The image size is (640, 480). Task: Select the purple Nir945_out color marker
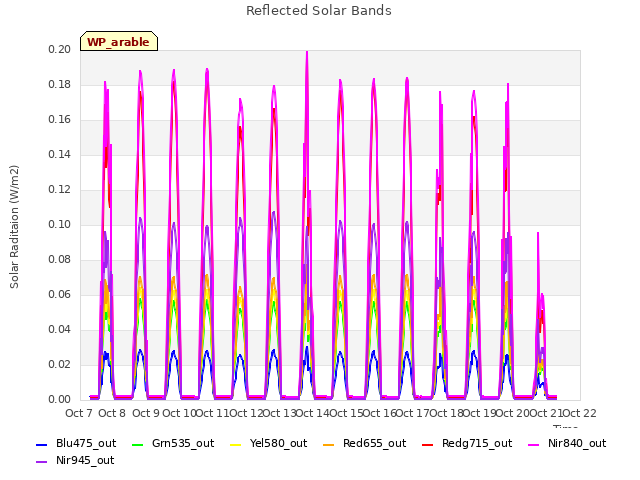coord(42,462)
